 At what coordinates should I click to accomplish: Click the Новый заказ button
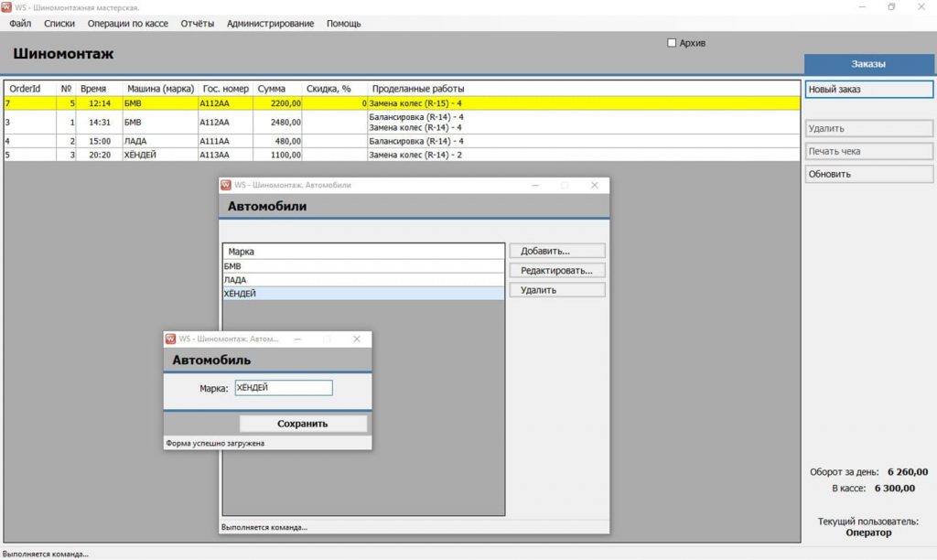coord(869,90)
